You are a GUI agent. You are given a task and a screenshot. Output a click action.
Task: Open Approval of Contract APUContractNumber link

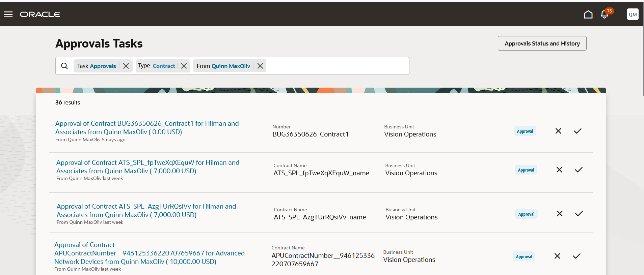(x=150, y=253)
